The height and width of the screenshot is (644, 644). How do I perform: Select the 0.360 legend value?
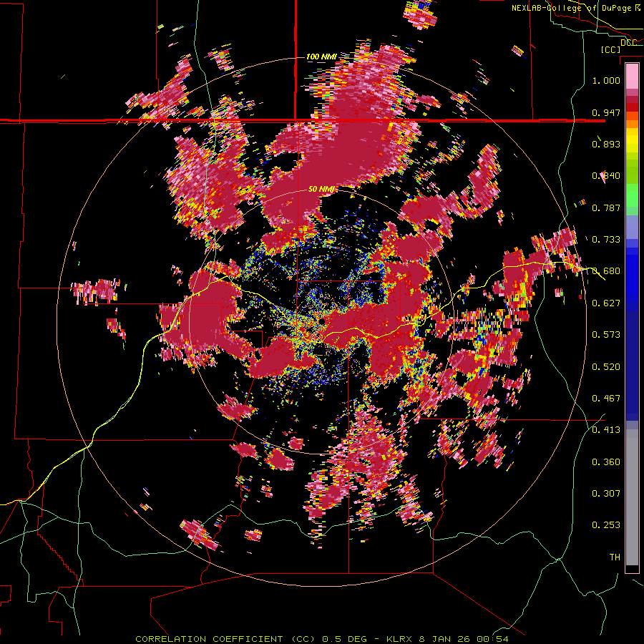click(x=606, y=462)
